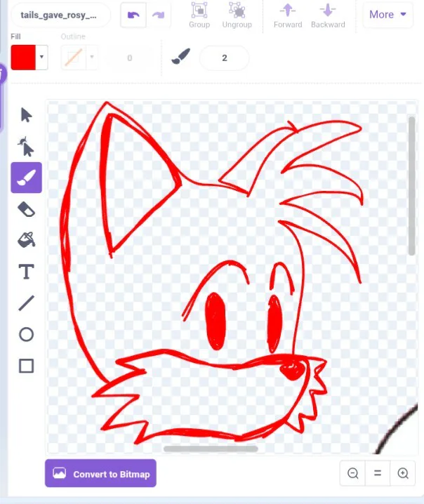Click the red Fill color swatch
424x504 pixels.
(23, 58)
